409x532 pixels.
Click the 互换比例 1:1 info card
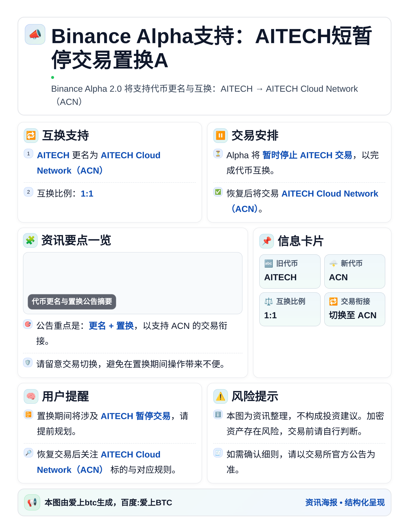pos(290,309)
